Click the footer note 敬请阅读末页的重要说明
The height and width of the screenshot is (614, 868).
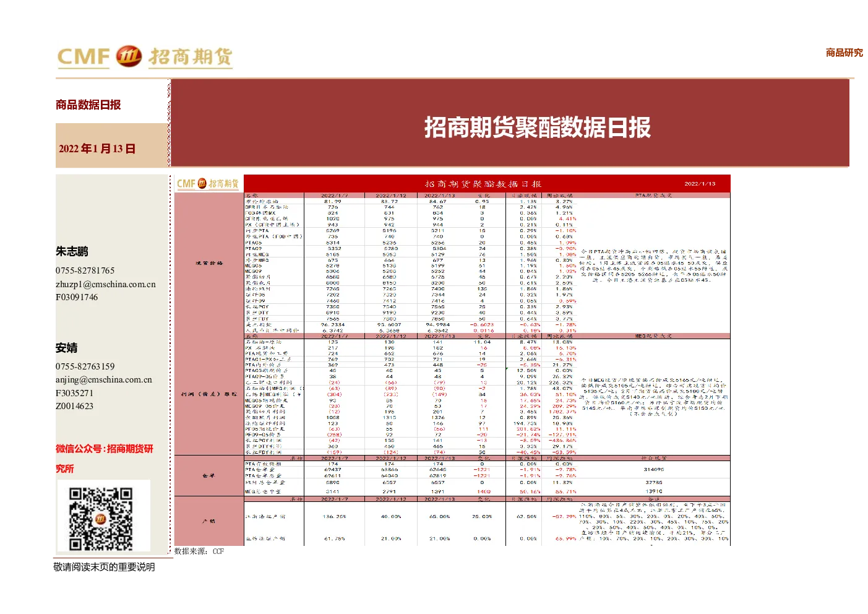(x=104, y=567)
